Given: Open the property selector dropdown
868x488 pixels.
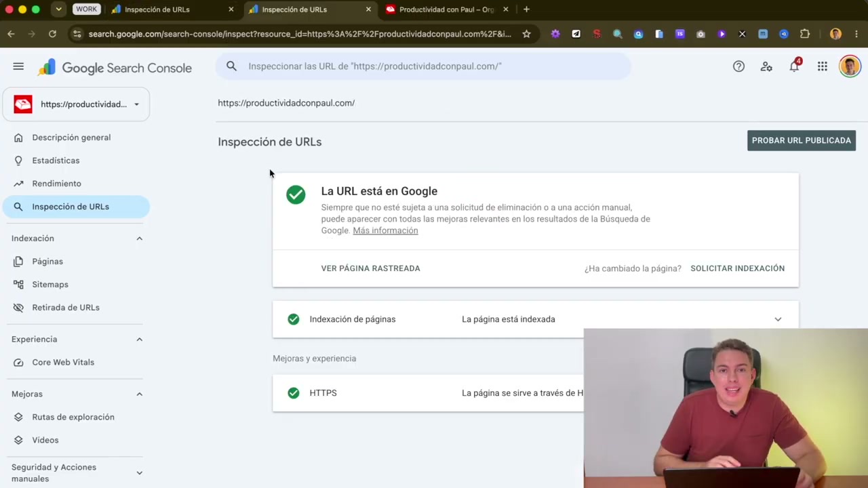Looking at the screenshot, I should (x=76, y=104).
